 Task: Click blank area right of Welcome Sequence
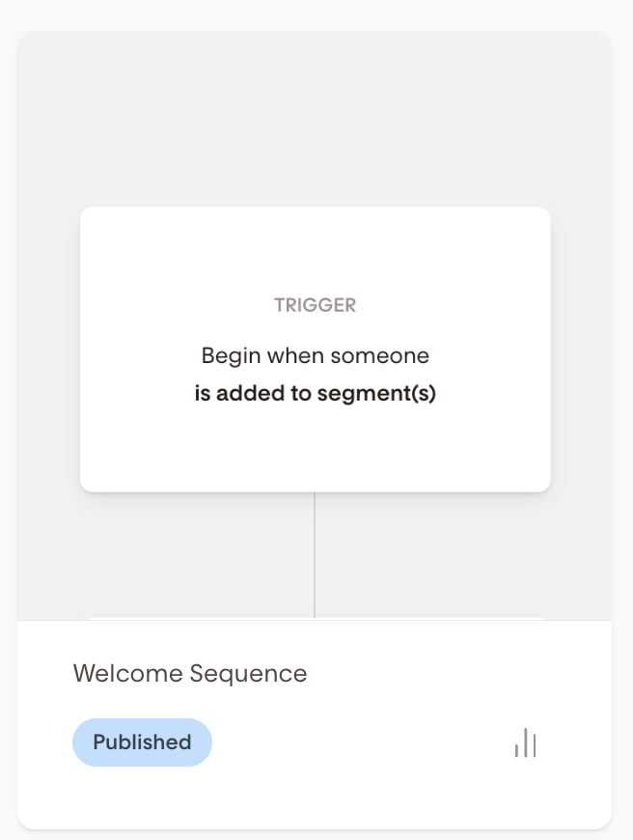454,673
